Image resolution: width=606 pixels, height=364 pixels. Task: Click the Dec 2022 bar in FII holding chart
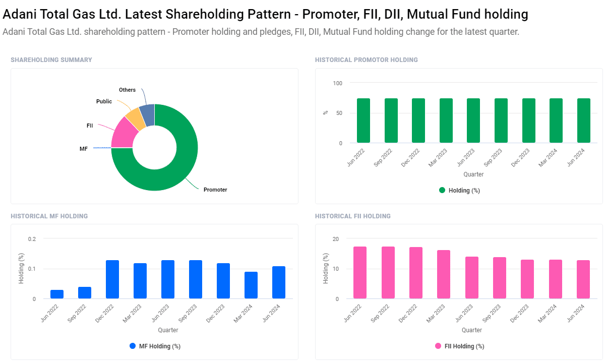click(416, 273)
